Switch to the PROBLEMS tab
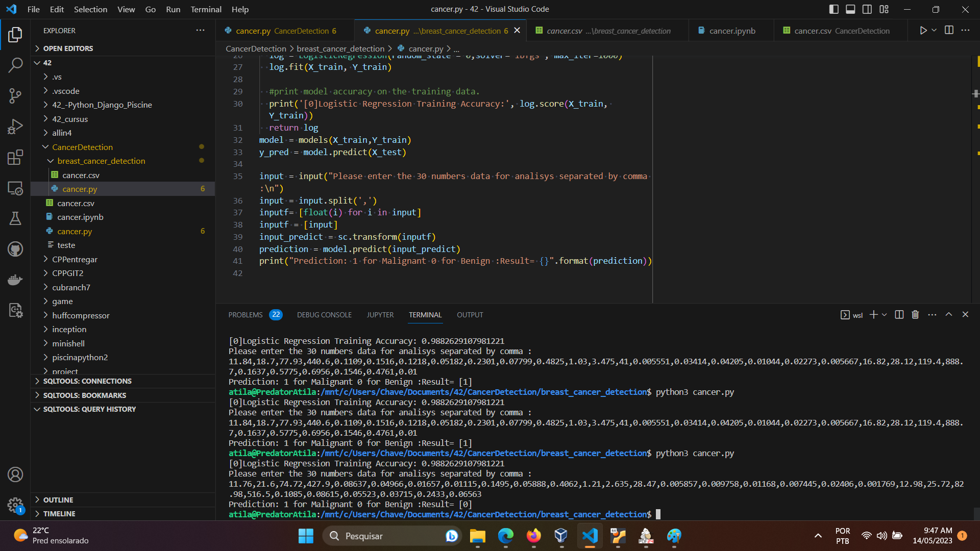980x551 pixels. pos(246,315)
